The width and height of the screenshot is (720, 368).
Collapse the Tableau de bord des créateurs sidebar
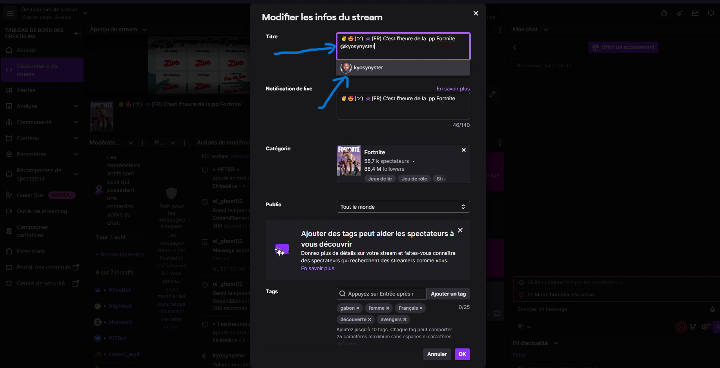tap(77, 33)
